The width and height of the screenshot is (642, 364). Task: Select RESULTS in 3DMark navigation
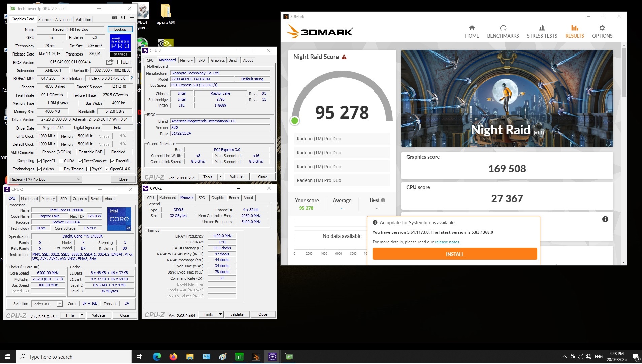tap(574, 32)
